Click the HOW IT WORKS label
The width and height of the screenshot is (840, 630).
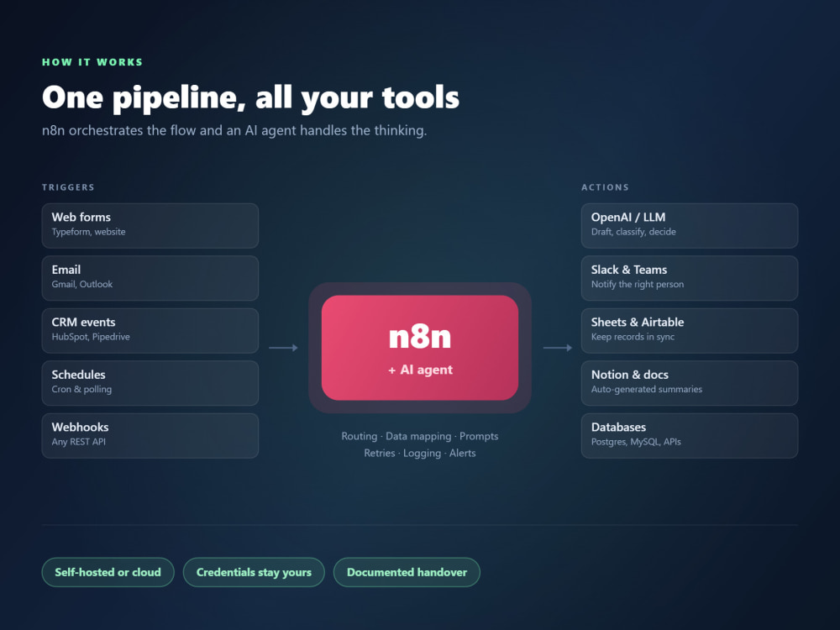[92, 62]
